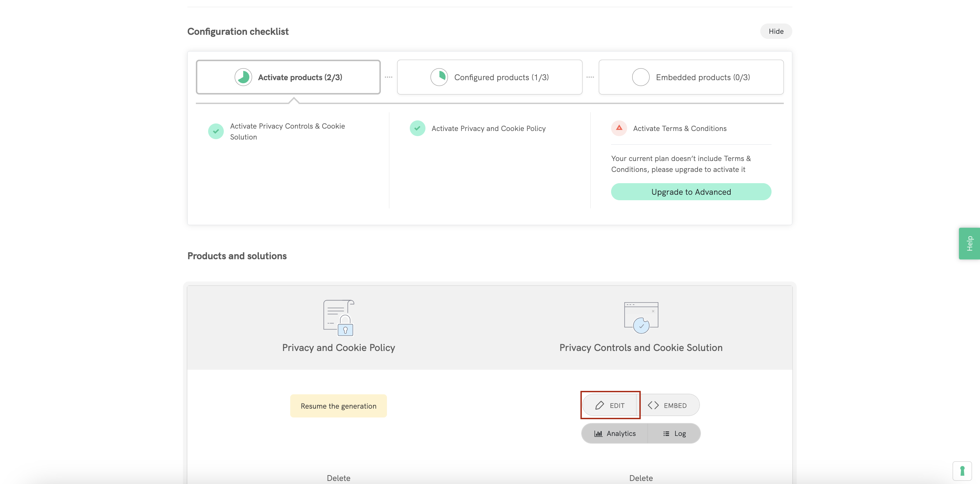Viewport: 980px width, 484px height.
Task: Click the Privacy and Cookie Policy document icon
Action: point(338,317)
